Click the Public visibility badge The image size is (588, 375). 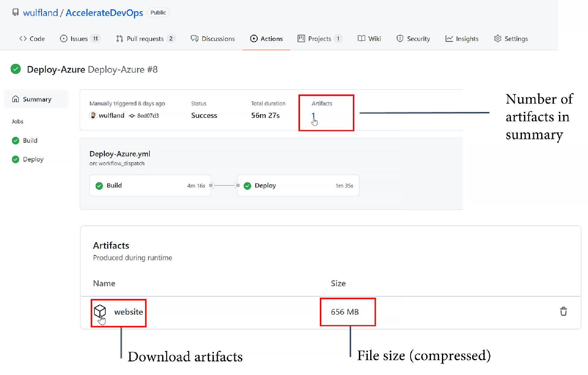coord(158,12)
